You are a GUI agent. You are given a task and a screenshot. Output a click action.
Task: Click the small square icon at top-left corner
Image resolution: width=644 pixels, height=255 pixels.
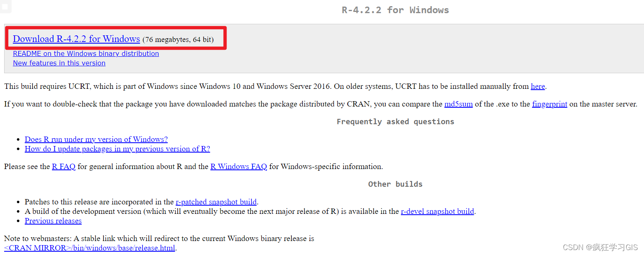(5, 6)
